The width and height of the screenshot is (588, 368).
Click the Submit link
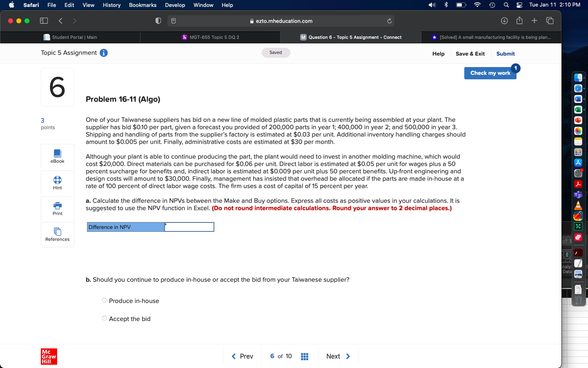pyautogui.click(x=505, y=54)
